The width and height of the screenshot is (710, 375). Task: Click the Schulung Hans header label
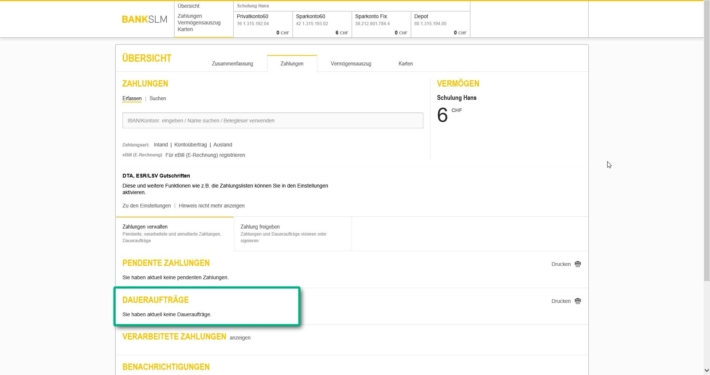point(253,6)
